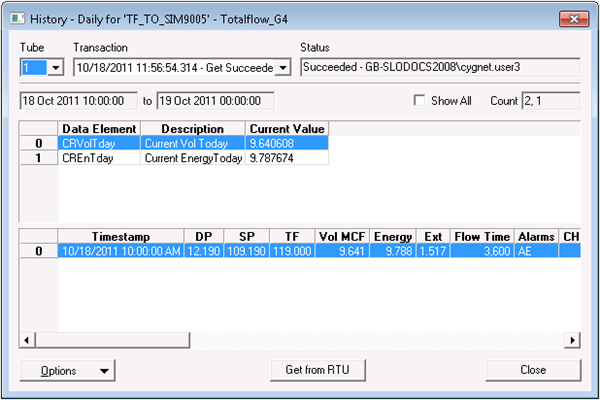Click the TF column header

292,237
